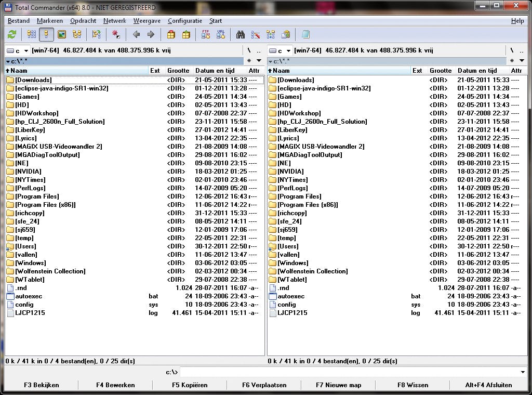Screen dimensions: 532x395
Task: Click the green Refresh source panel icon
Action: coord(12,34)
